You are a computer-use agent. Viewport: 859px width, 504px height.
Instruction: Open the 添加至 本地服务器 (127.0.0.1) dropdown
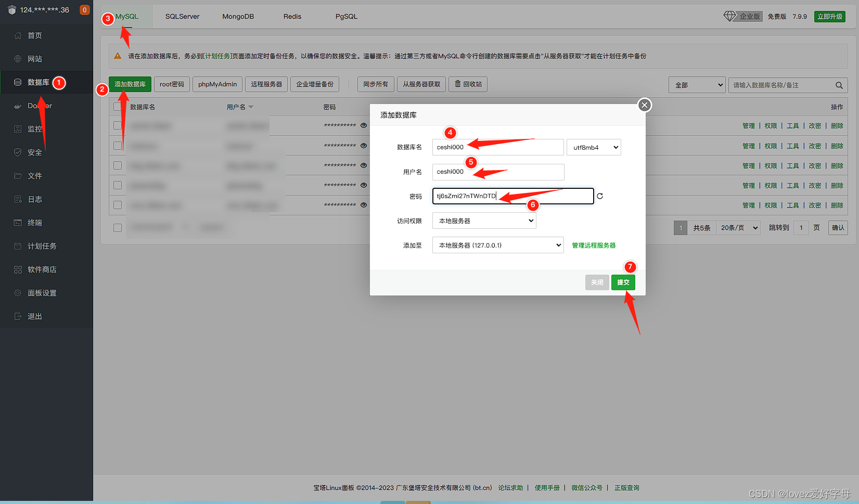click(x=498, y=245)
